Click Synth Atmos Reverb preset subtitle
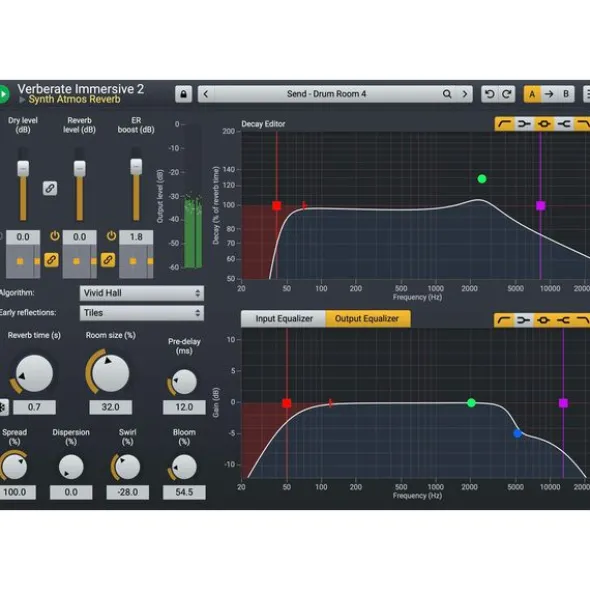The image size is (590, 591). tap(75, 100)
